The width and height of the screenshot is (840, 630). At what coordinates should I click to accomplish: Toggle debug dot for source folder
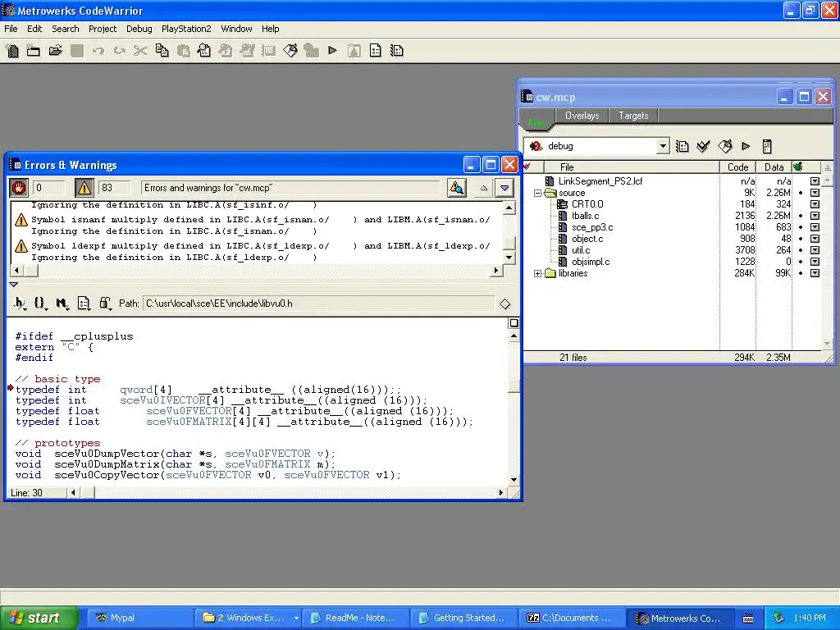(801, 193)
